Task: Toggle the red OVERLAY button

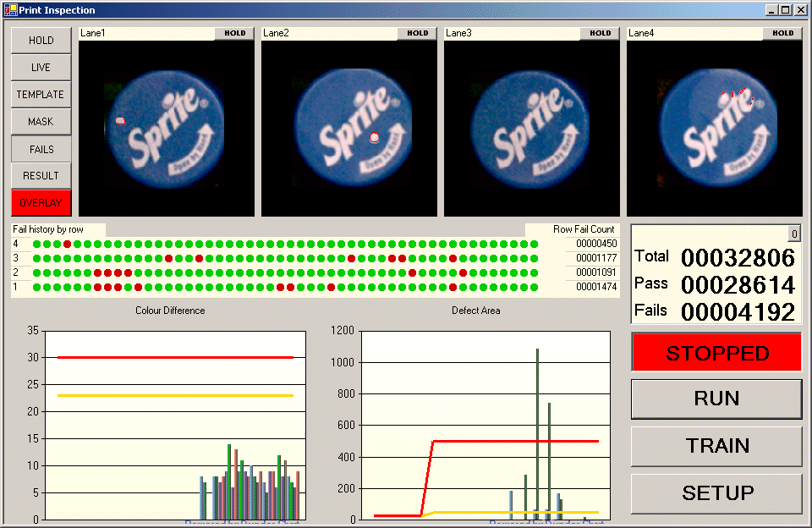Action: point(41,203)
